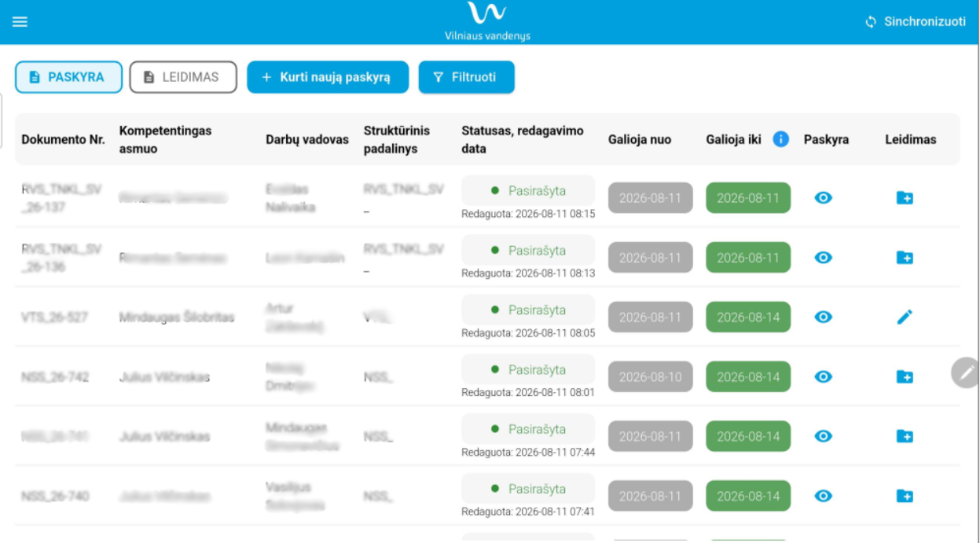Viewport: 980px width, 543px height.
Task: Add leidimas folder icon for RVS_TNKL_SV_26-137
Action: click(x=905, y=198)
